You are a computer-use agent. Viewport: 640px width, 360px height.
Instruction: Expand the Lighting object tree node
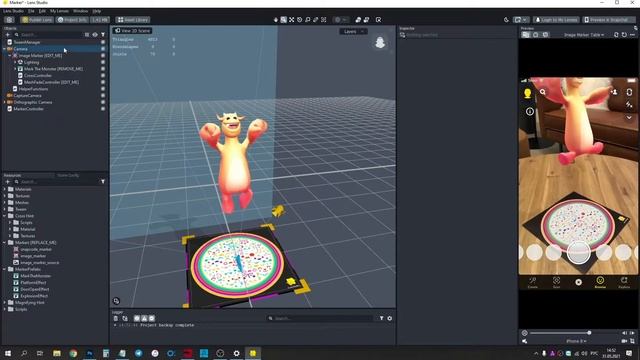coord(15,62)
